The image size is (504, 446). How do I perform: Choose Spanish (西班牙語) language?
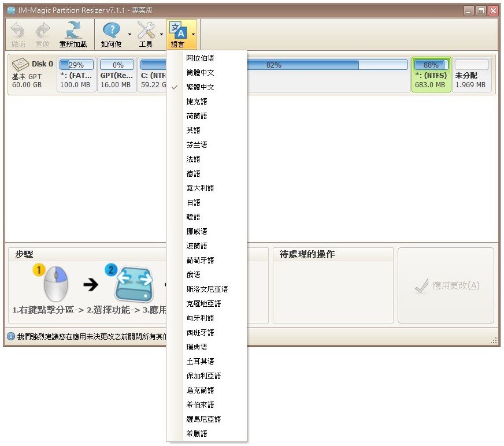(x=207, y=333)
